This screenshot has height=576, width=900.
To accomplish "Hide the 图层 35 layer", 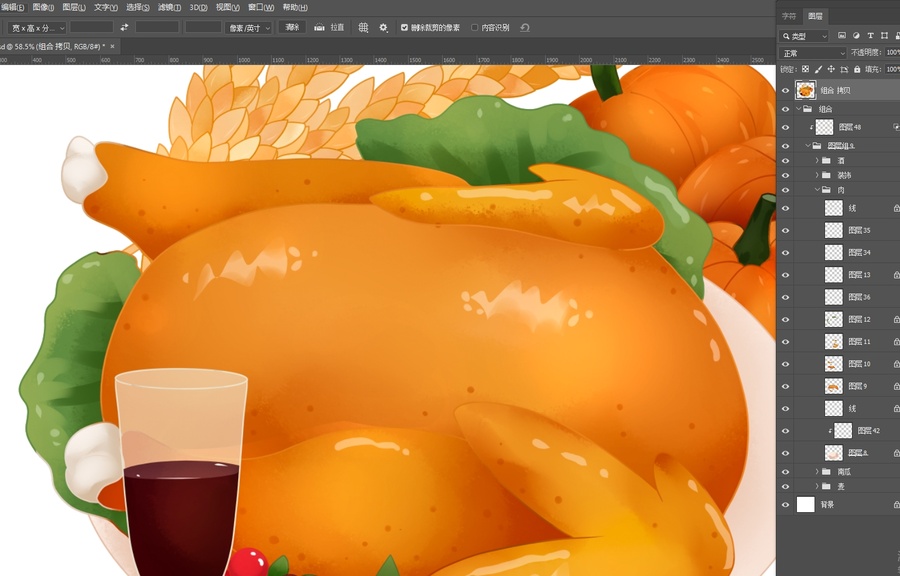I will (x=785, y=231).
